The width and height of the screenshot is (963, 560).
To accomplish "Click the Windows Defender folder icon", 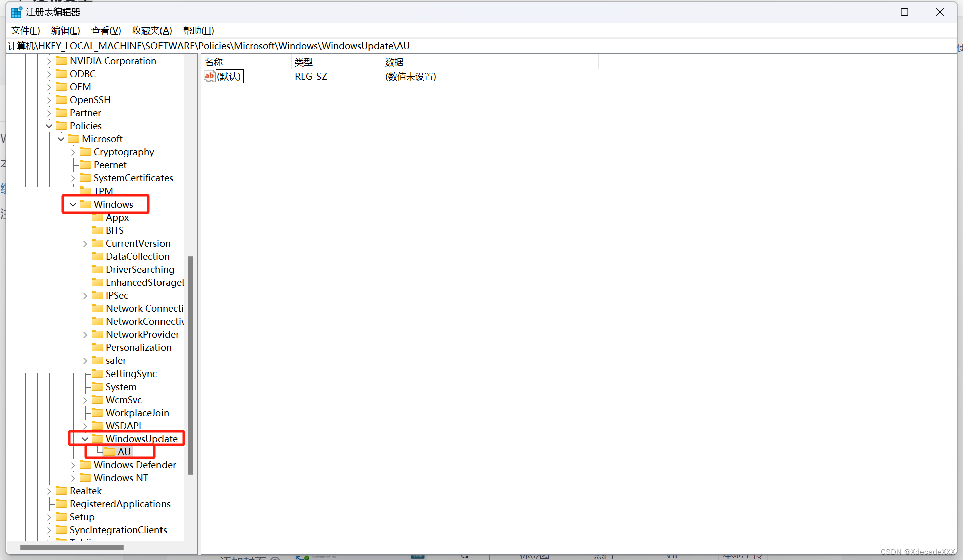I will click(x=85, y=465).
